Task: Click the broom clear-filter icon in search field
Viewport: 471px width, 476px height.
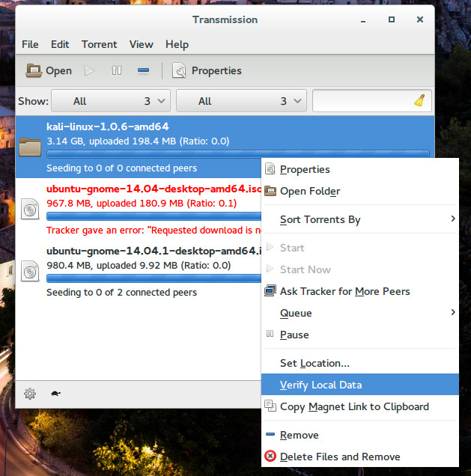Action: [x=419, y=100]
